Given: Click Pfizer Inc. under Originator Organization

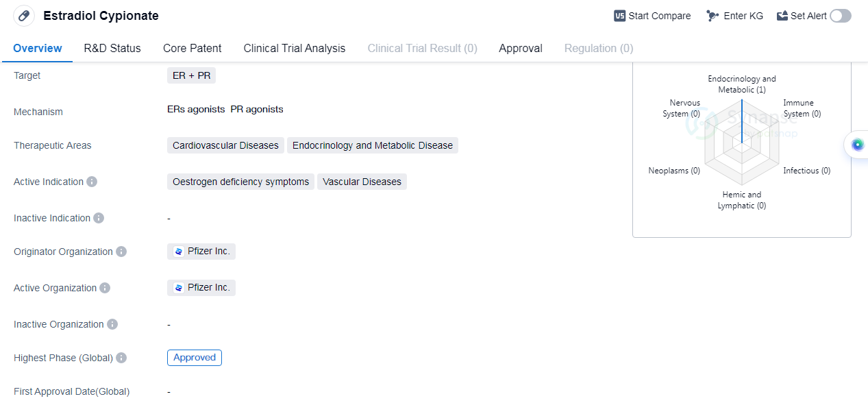Looking at the screenshot, I should pyautogui.click(x=201, y=252).
